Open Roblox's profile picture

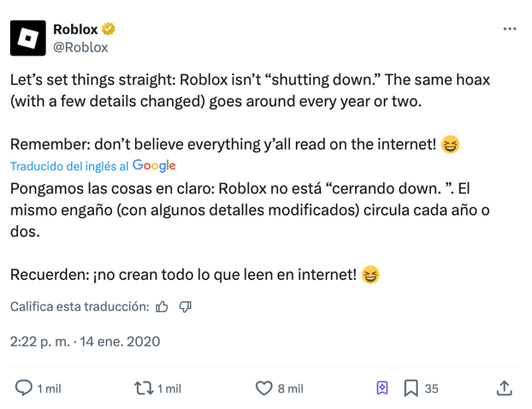[x=27, y=38]
